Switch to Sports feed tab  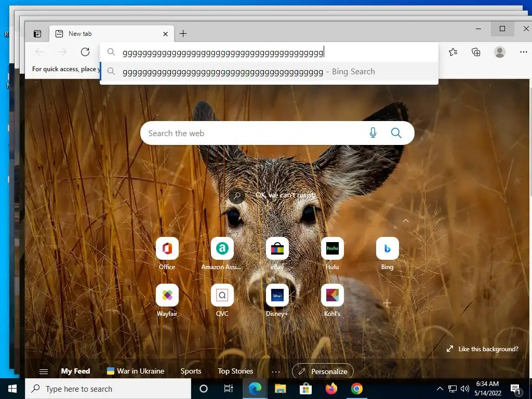point(191,371)
